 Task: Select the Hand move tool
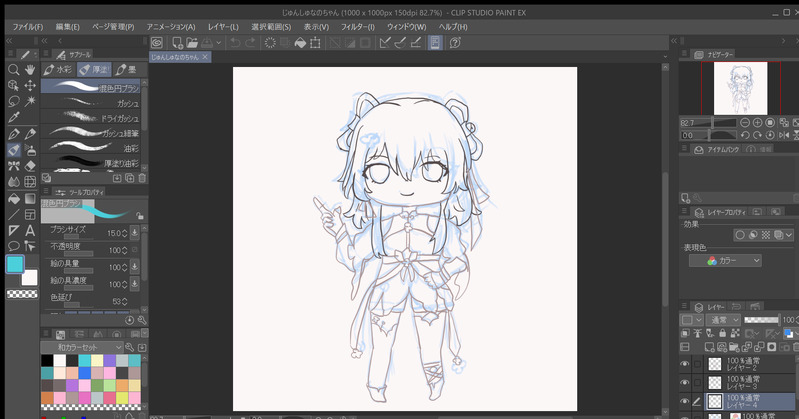click(x=30, y=69)
